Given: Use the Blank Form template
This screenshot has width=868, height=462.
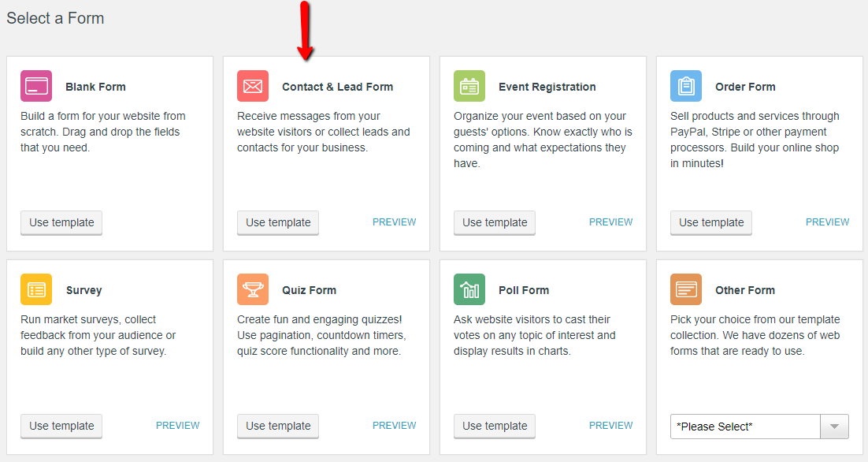Looking at the screenshot, I should (x=61, y=222).
